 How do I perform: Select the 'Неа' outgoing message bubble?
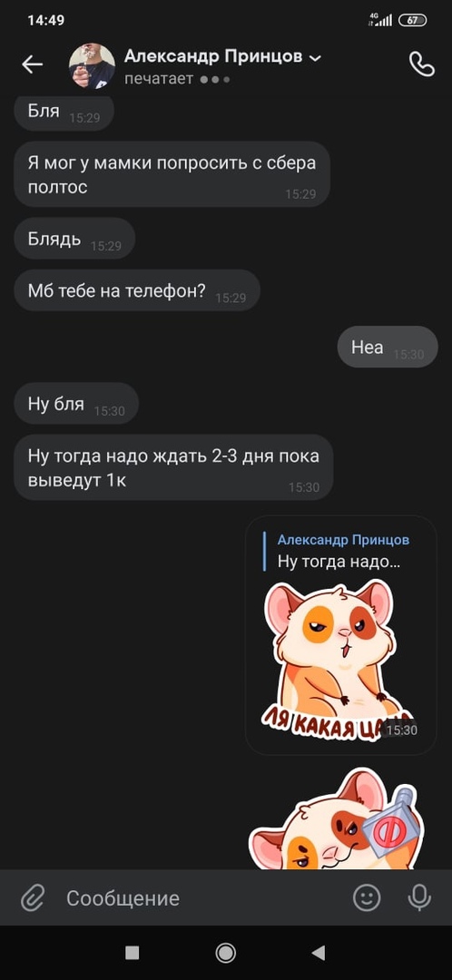point(388,347)
